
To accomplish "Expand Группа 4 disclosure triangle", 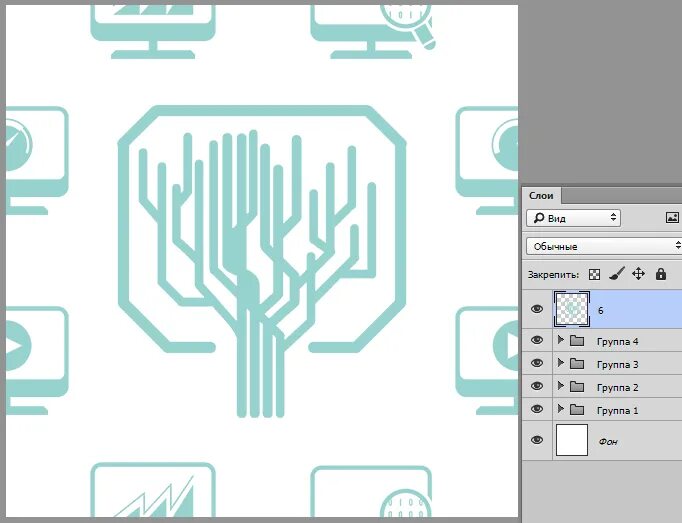I will coord(561,340).
